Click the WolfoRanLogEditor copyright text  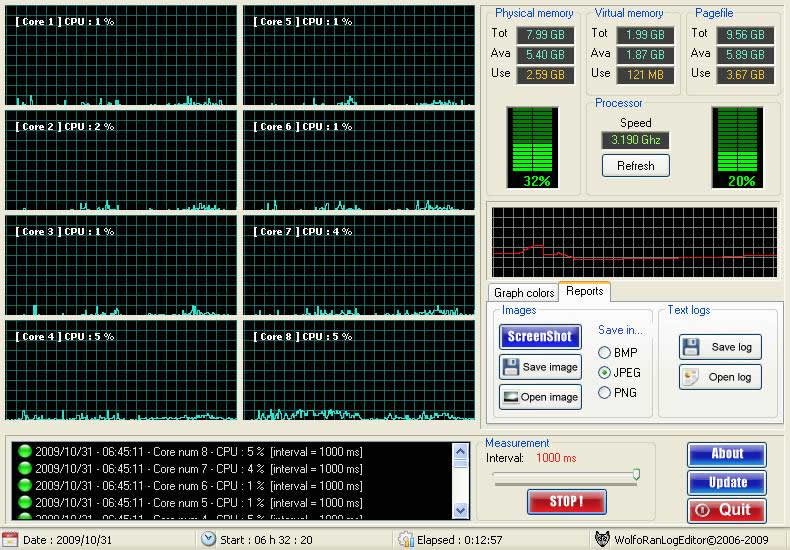[691, 540]
